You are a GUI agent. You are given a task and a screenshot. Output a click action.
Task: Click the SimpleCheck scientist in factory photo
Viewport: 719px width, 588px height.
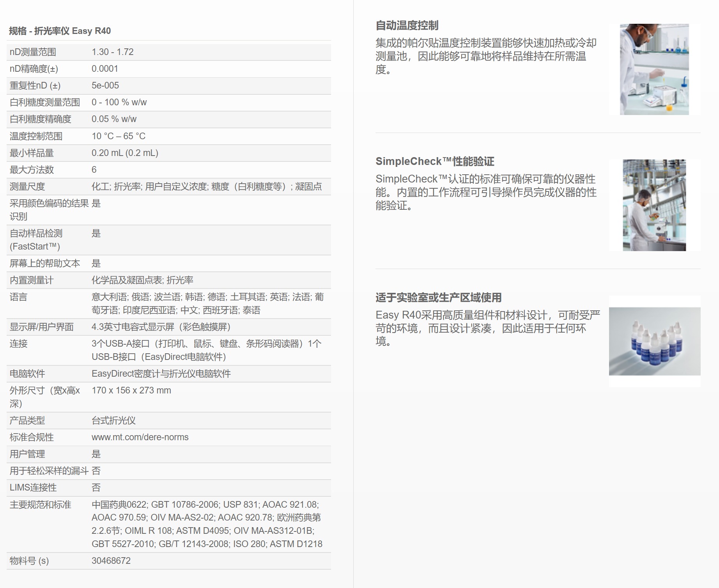click(654, 205)
